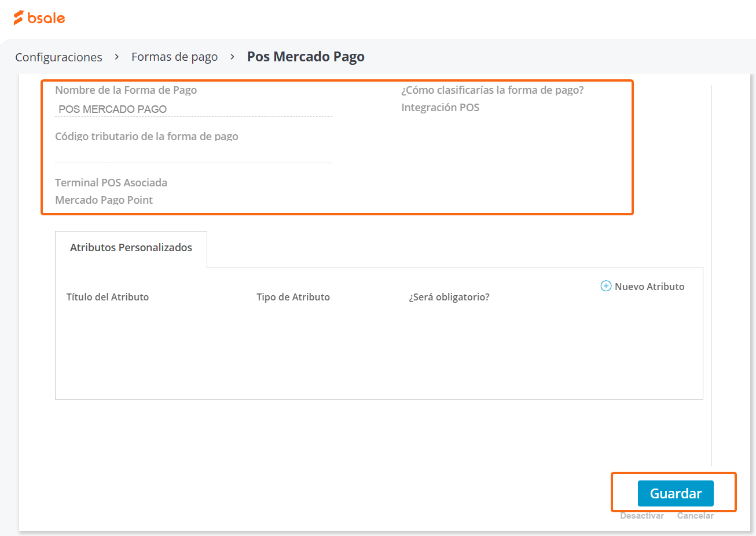
Task: Select the Atributos Personalizados tab
Action: (131, 248)
